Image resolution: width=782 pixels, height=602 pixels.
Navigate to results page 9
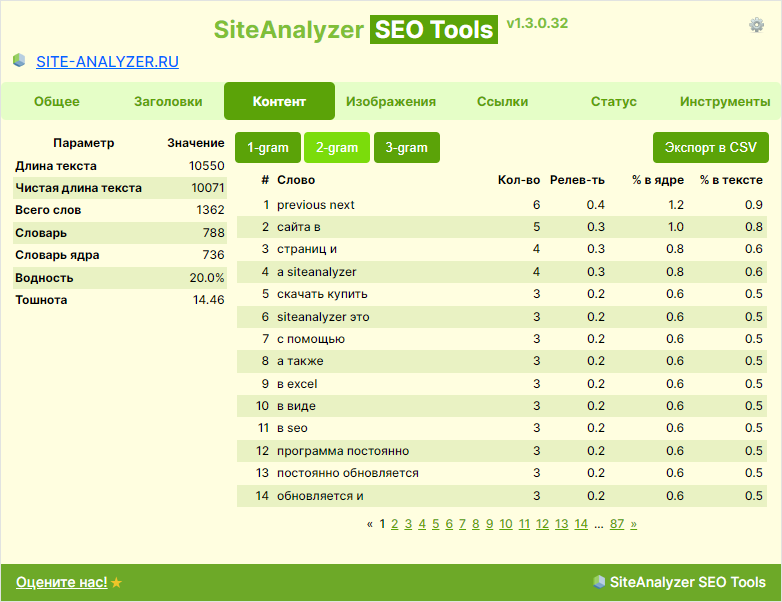489,524
